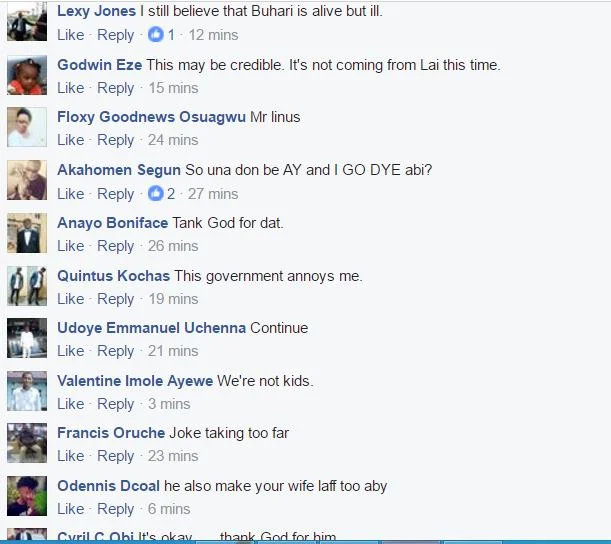
Task: Open Quintus Kochas' avatar image
Action: (27, 286)
